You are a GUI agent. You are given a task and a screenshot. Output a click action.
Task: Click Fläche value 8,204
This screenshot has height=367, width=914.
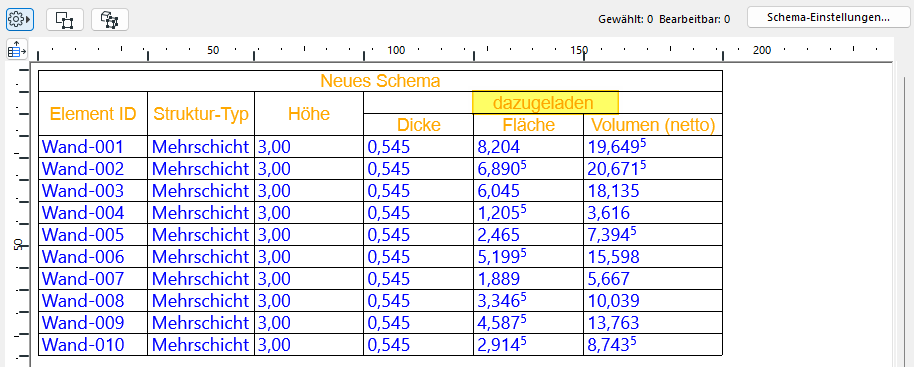[x=529, y=147]
